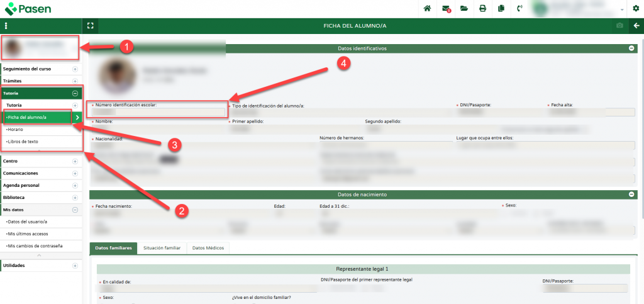Collapse the Datos de nacimiento section
The width and height of the screenshot is (644, 304).
(631, 194)
